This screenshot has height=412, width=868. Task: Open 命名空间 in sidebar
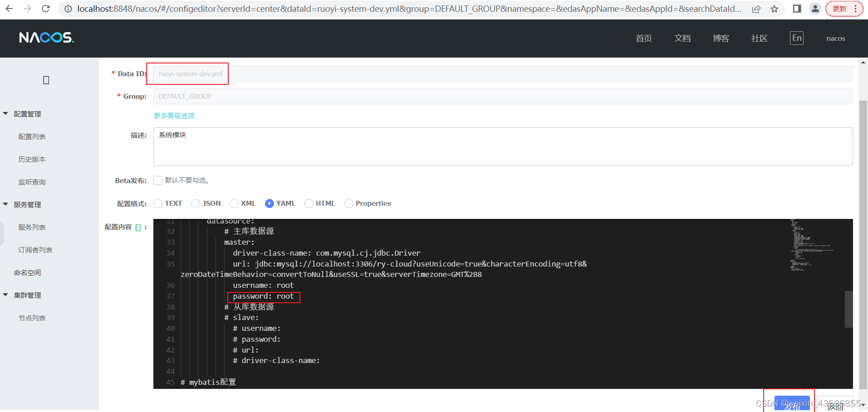(27, 273)
